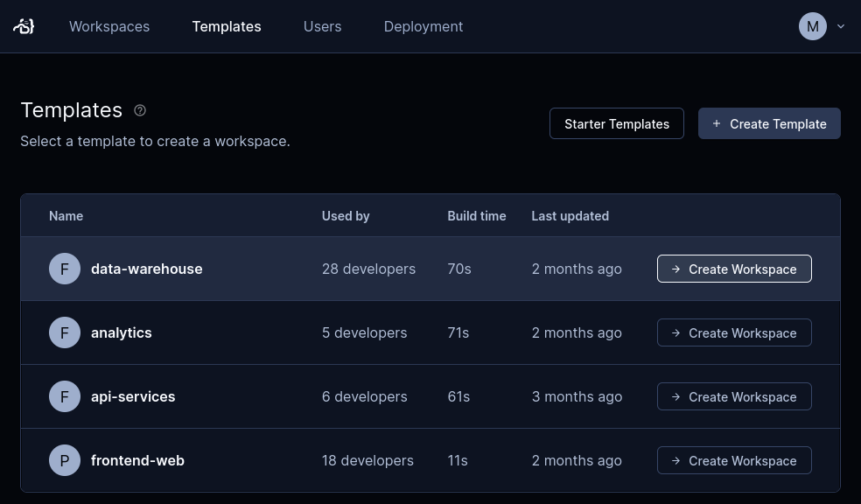Click the data-warehouse template F icon
861x504 pixels.
coord(64,269)
